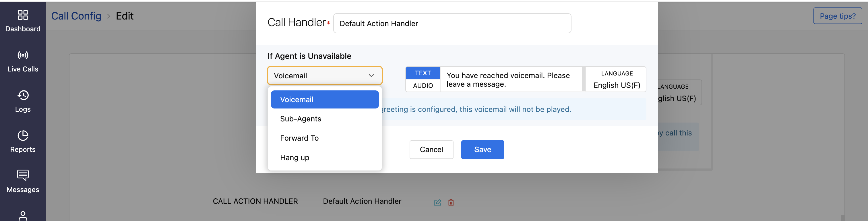868x221 pixels.
Task: Open the Logs history icon
Action: [x=23, y=95]
